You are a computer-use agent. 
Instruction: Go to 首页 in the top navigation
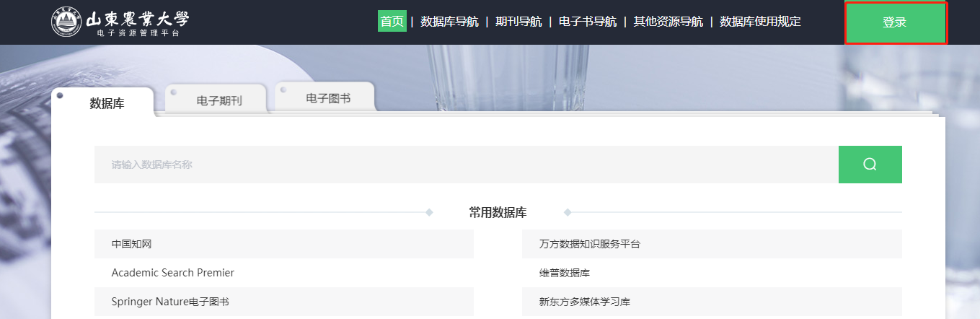[x=392, y=22]
